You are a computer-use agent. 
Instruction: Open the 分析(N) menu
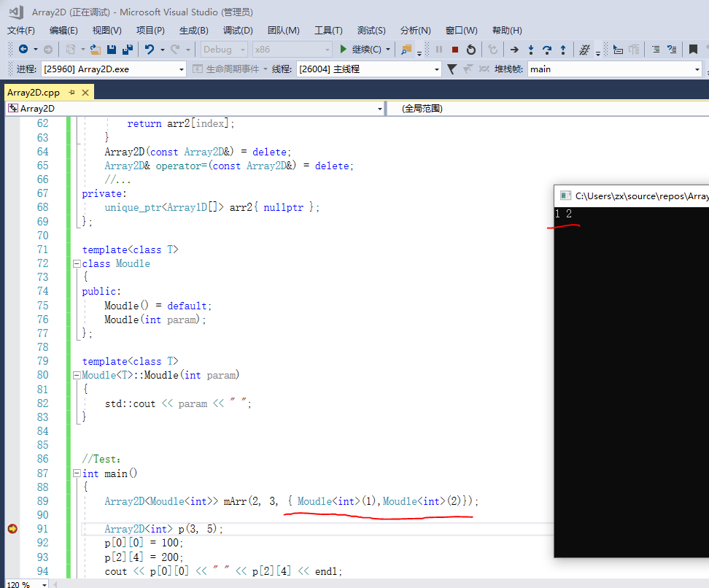[x=415, y=31]
